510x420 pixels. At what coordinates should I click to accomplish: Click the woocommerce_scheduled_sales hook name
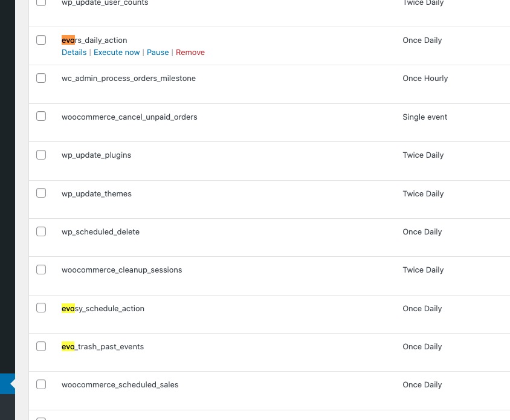tap(120, 384)
